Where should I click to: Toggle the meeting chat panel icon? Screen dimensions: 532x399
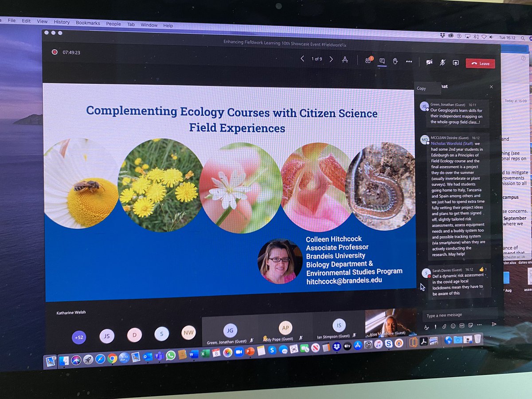(382, 61)
